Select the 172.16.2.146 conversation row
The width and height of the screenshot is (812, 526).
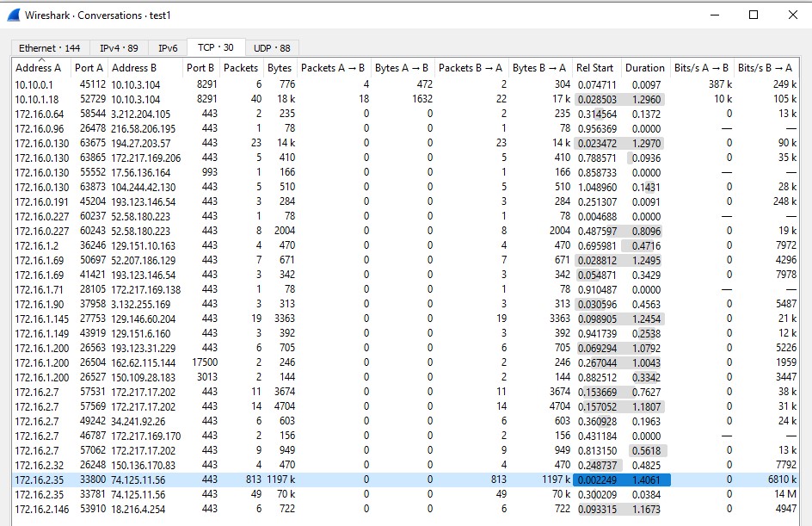pyautogui.click(x=405, y=509)
